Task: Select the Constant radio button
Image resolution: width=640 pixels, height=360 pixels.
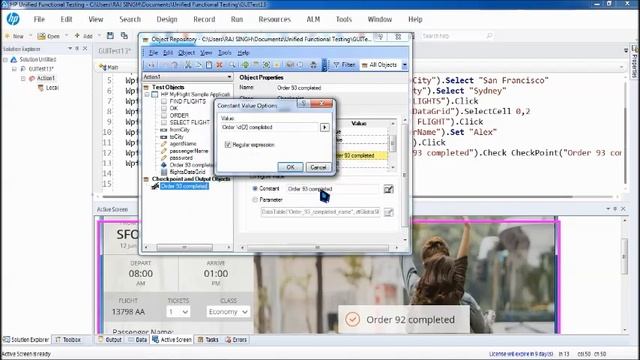Action: coord(255,189)
